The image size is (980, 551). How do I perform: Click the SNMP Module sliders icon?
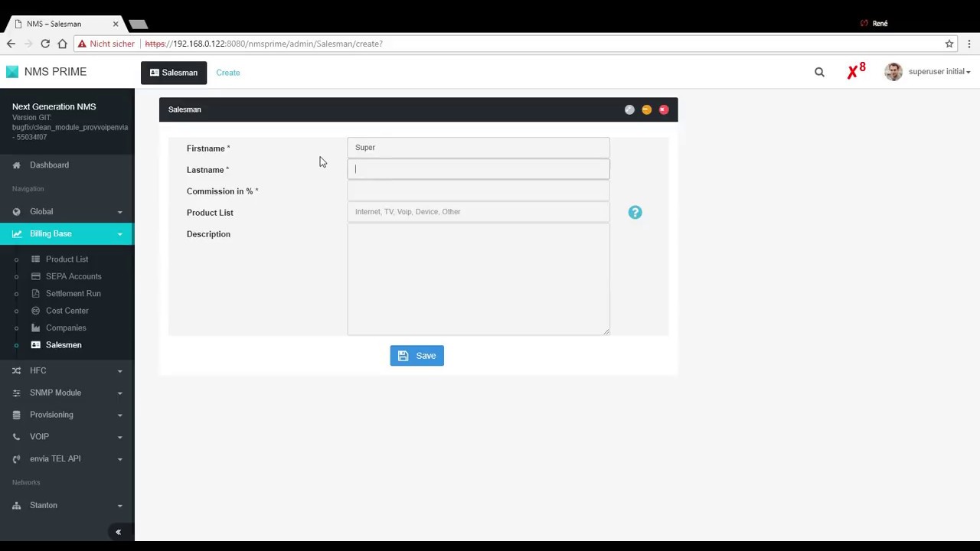[x=17, y=393]
